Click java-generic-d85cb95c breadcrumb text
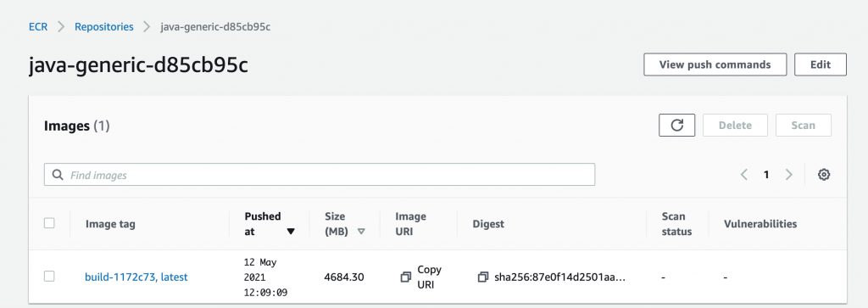 point(214,26)
